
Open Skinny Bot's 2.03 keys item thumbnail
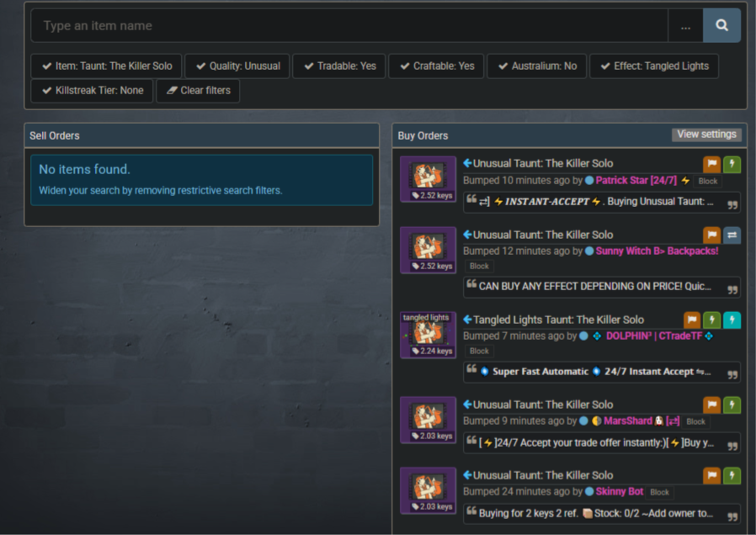(429, 490)
